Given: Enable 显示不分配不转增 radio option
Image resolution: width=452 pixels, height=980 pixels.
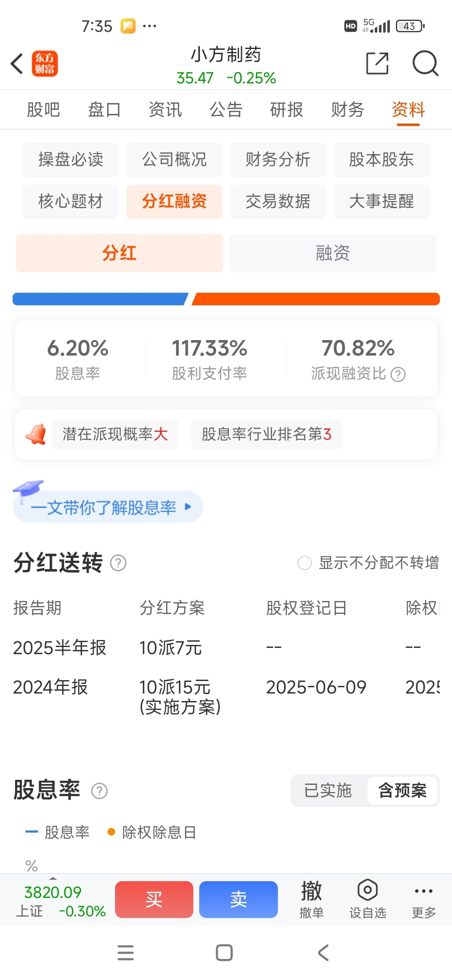Looking at the screenshot, I should (305, 563).
